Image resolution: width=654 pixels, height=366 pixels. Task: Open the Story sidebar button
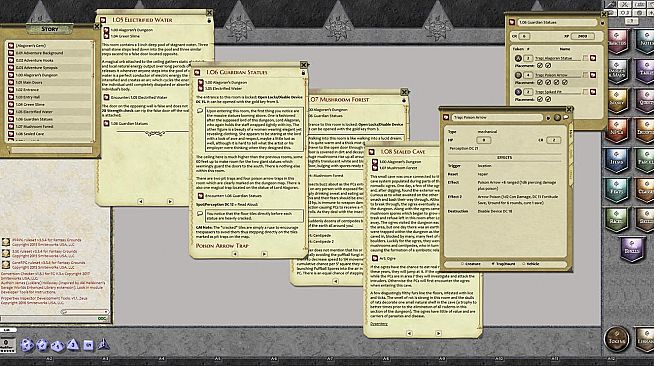[617, 100]
